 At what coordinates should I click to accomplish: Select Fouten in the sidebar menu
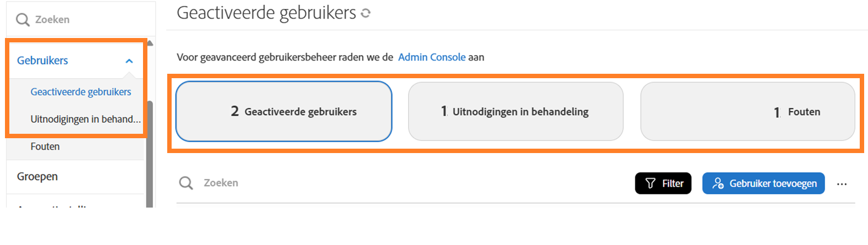click(45, 146)
